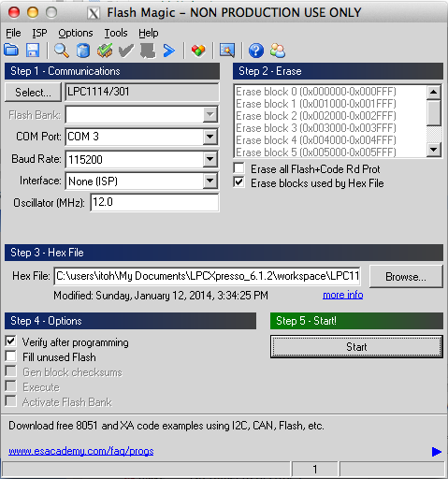The height and width of the screenshot is (479, 448).
Task: Toggle Gen block checksums checkbox
Action: [x=11, y=371]
